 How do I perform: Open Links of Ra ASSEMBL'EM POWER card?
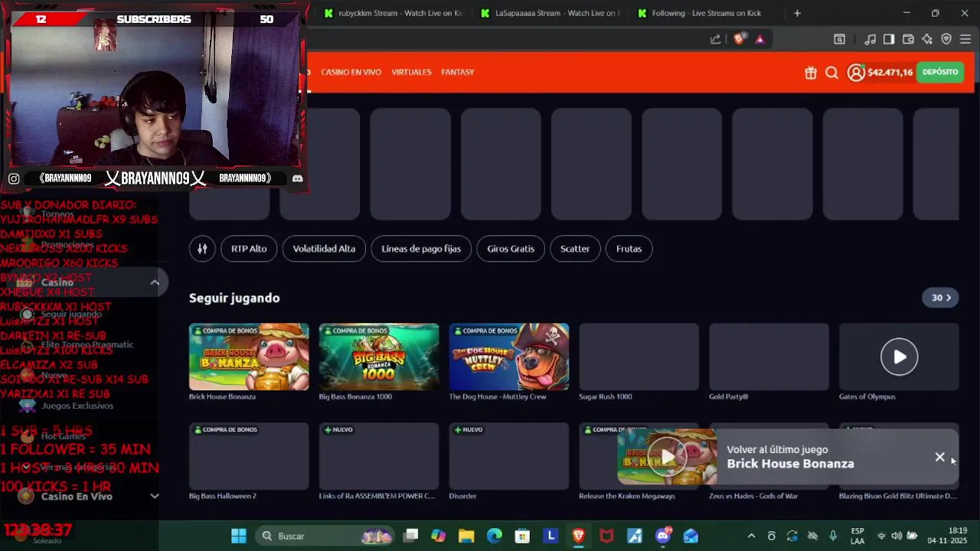click(379, 456)
